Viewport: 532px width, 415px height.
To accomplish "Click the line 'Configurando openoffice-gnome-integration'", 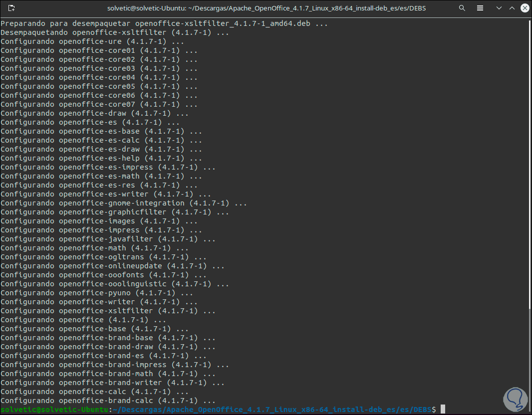I will point(124,203).
